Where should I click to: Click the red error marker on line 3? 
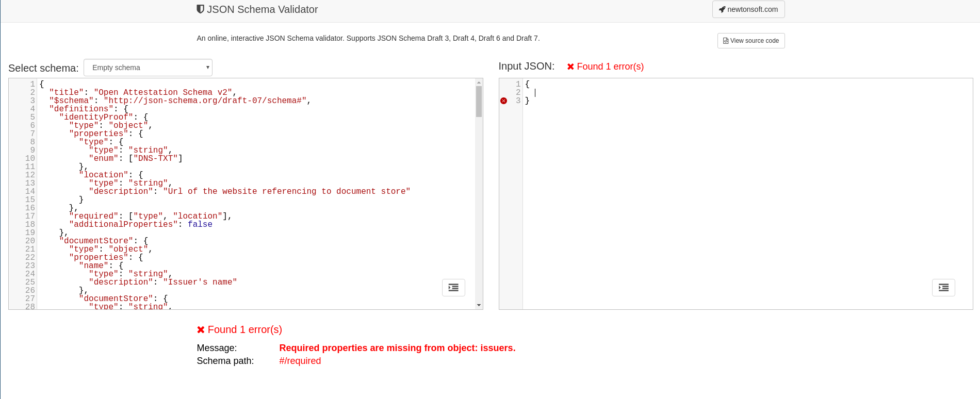coord(503,101)
